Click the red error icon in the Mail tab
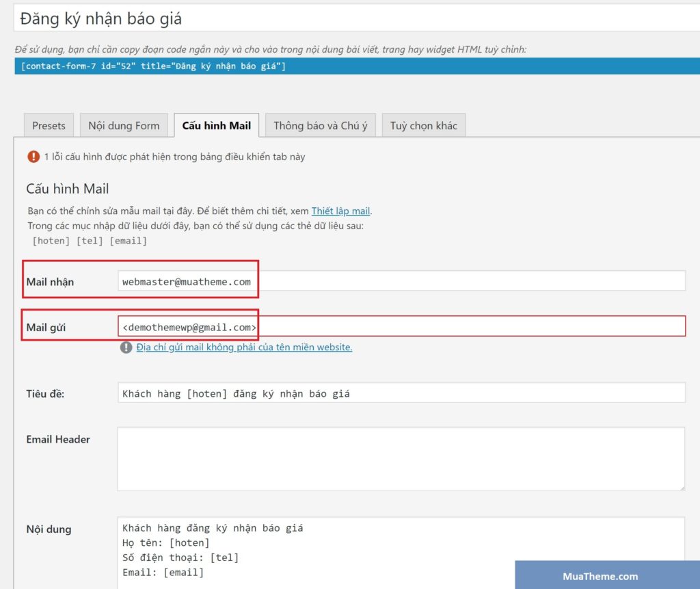This screenshot has width=700, height=589. (x=33, y=157)
